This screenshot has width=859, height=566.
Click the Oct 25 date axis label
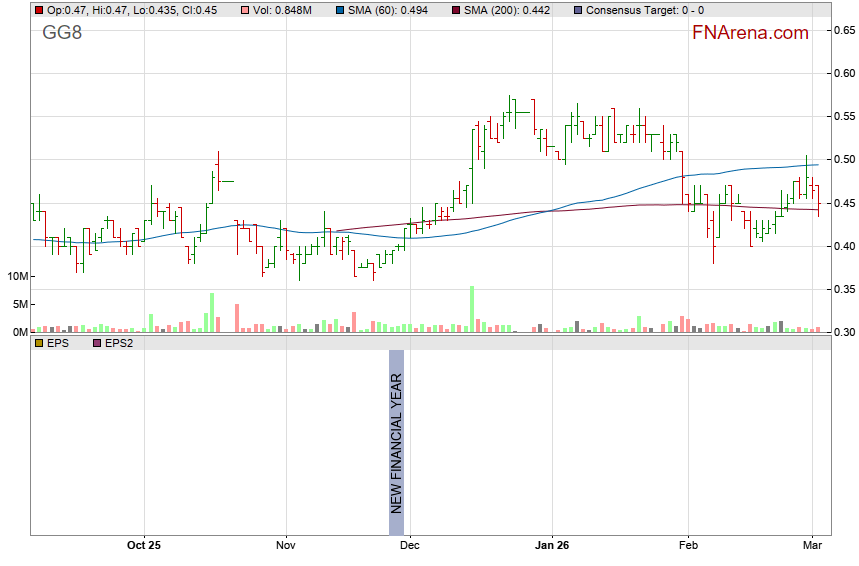(x=144, y=546)
